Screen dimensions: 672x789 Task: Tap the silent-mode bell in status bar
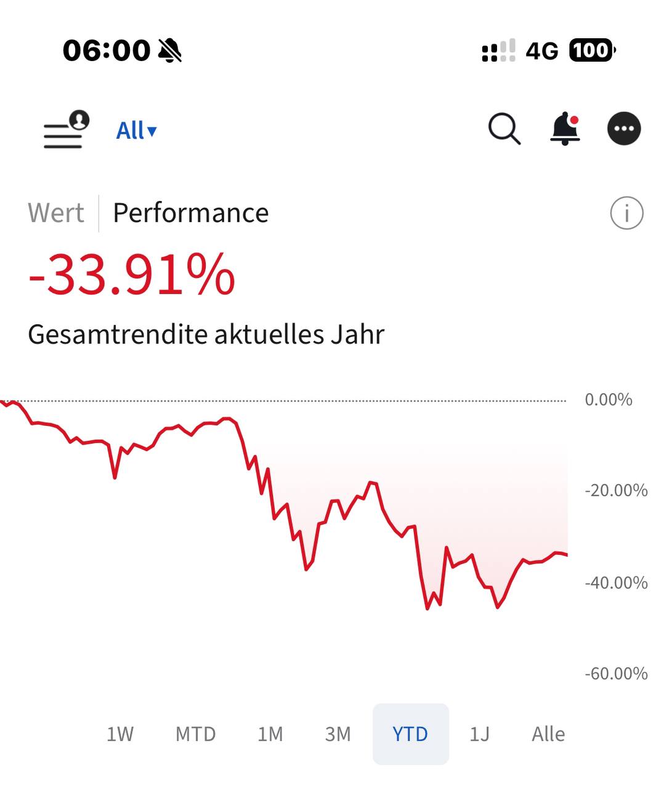tap(170, 51)
